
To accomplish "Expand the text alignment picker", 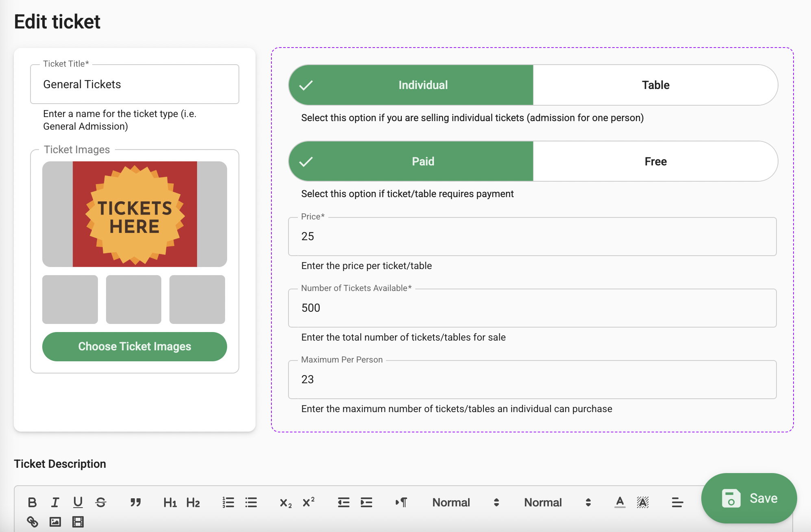I will click(677, 502).
